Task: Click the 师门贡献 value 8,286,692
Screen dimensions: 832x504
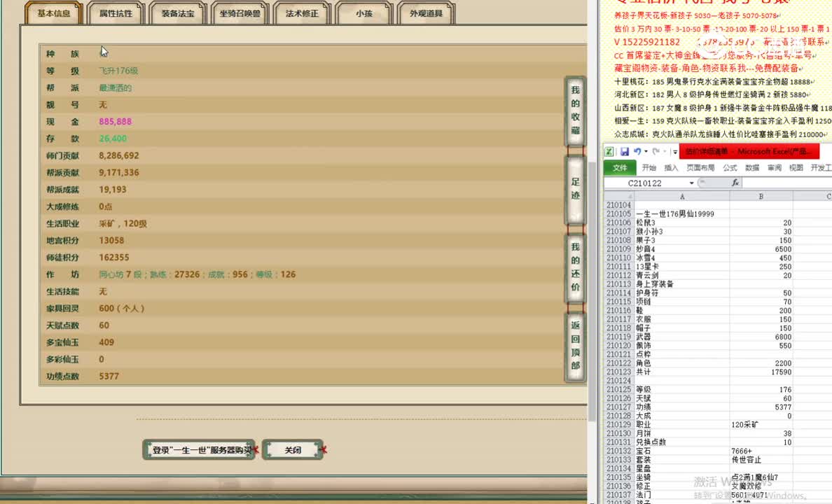Action: pyautogui.click(x=119, y=155)
